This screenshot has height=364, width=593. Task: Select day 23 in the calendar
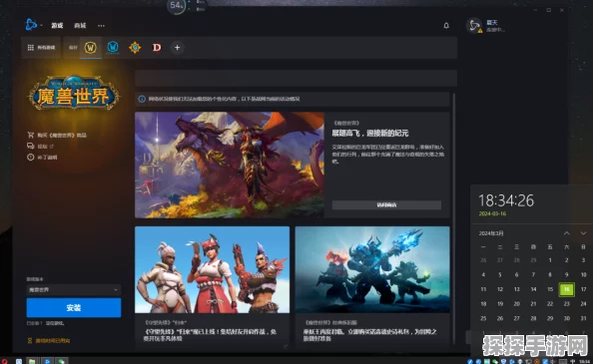(x=566, y=304)
